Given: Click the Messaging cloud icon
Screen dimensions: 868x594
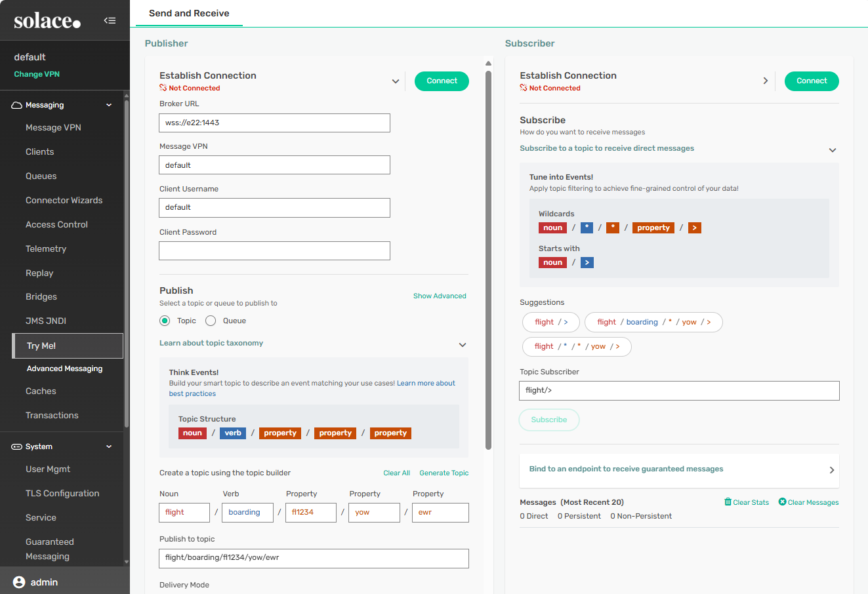Looking at the screenshot, I should tap(17, 105).
